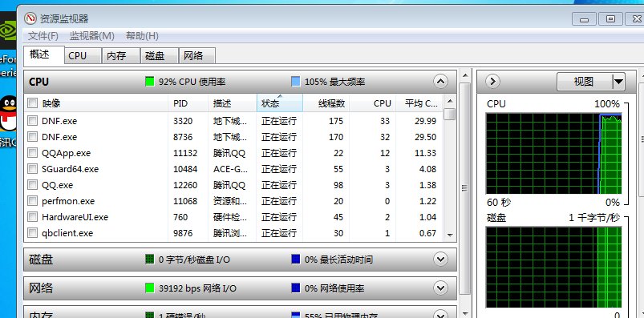This screenshot has height=318, width=644.
Task: Switch to the 网络 tab
Action: (197, 56)
